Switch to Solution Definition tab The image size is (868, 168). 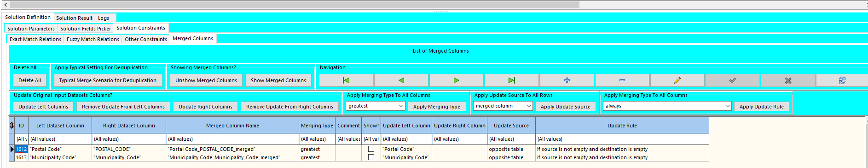coord(28,17)
